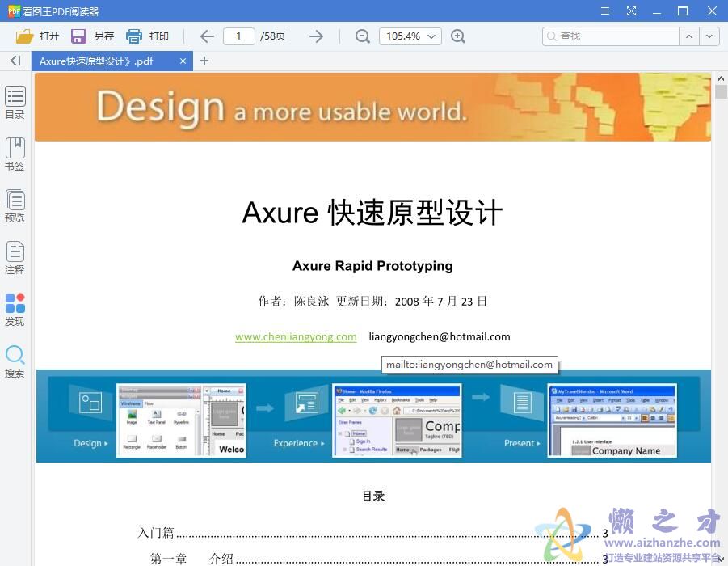Screen dimensions: 728x566
Task: Maximize the PDF reader window
Action: coord(683,11)
